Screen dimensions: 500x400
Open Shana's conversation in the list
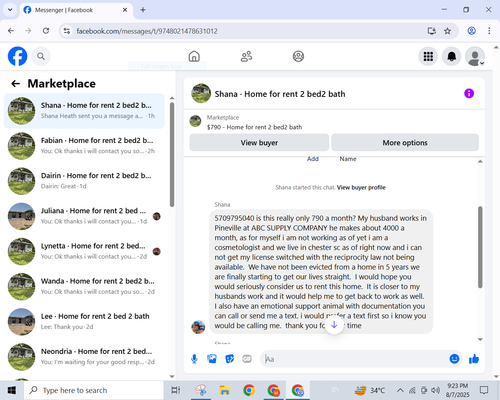pos(84,111)
